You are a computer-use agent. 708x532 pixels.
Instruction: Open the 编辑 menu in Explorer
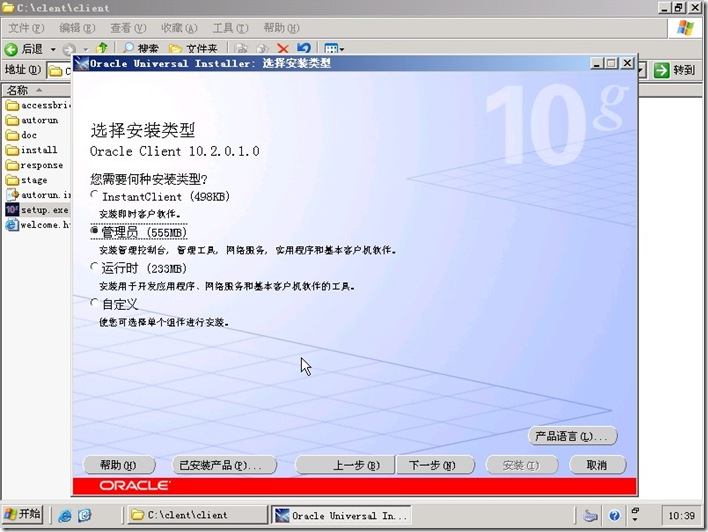click(x=77, y=28)
